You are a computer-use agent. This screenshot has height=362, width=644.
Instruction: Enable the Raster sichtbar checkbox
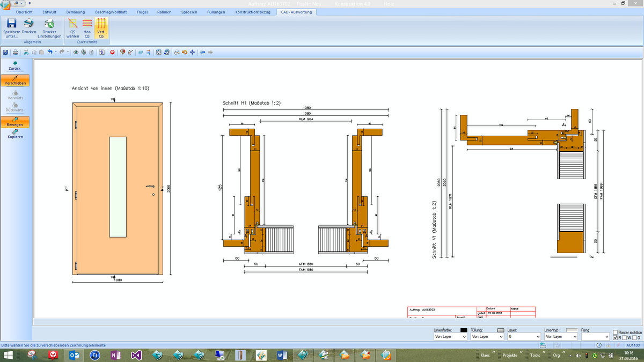pos(616,332)
